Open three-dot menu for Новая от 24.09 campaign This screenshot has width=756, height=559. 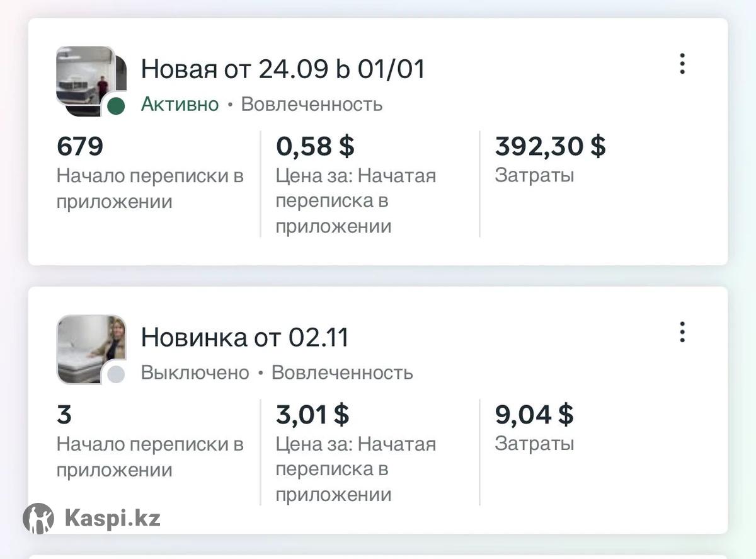tap(682, 64)
